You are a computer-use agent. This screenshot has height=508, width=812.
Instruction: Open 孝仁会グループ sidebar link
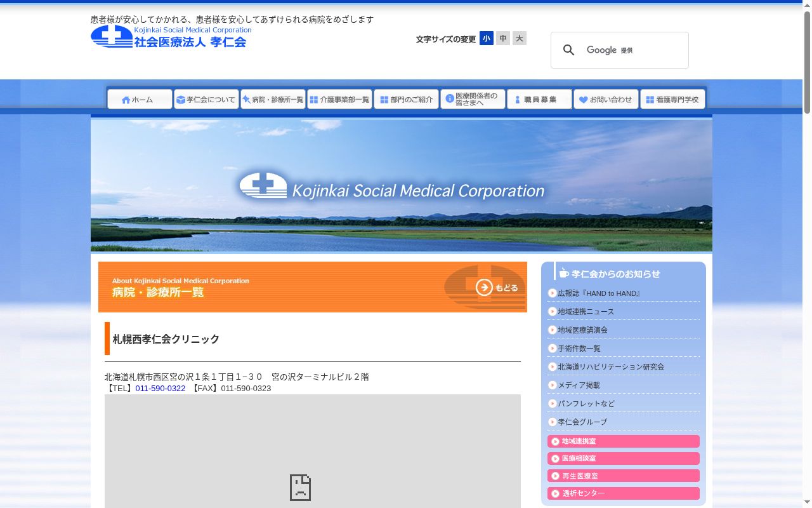click(582, 422)
